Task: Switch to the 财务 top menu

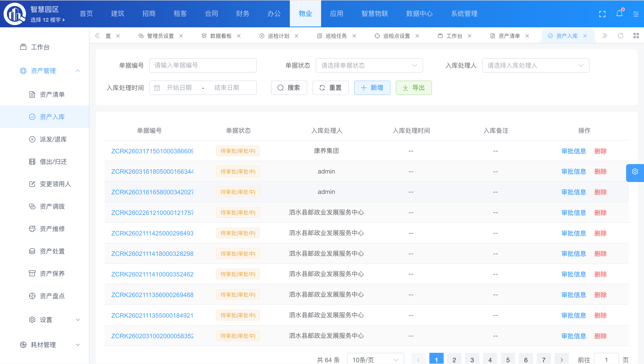Action: click(242, 14)
